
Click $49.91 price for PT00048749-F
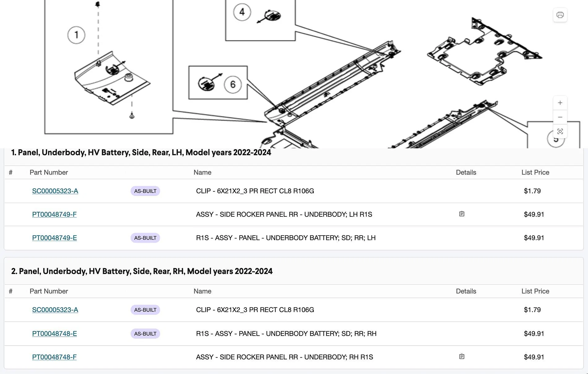[x=534, y=214]
